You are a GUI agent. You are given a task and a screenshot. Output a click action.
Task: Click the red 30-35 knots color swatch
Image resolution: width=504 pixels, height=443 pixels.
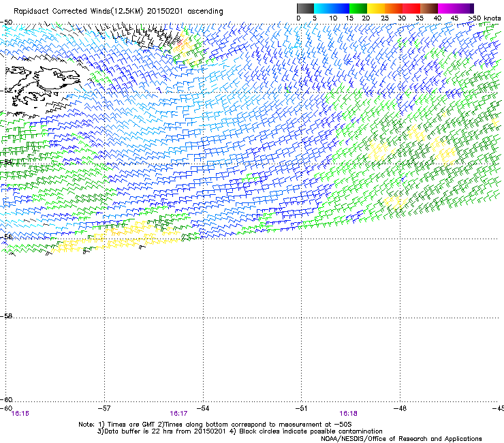(x=411, y=8)
